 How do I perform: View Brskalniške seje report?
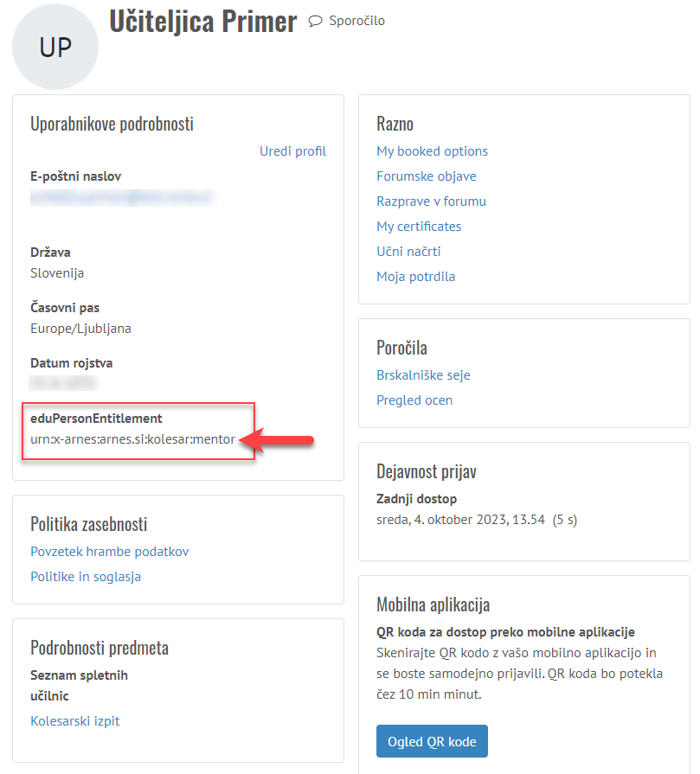pyautogui.click(x=423, y=375)
